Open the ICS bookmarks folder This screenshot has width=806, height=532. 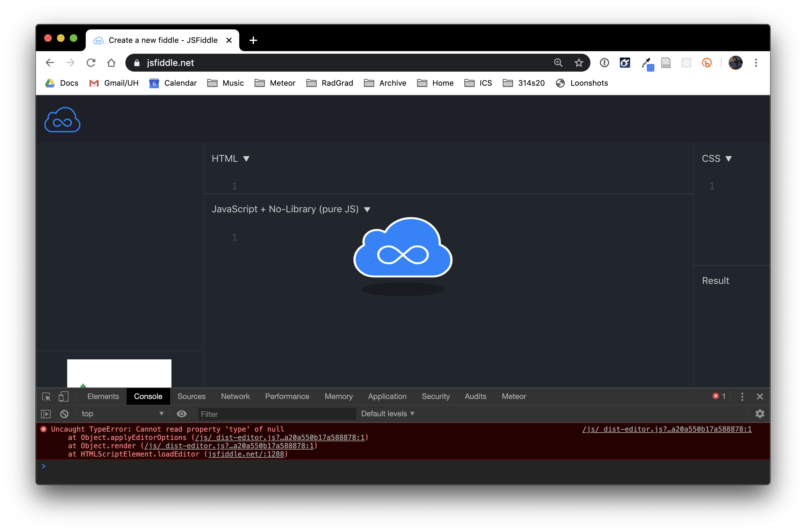click(x=478, y=83)
